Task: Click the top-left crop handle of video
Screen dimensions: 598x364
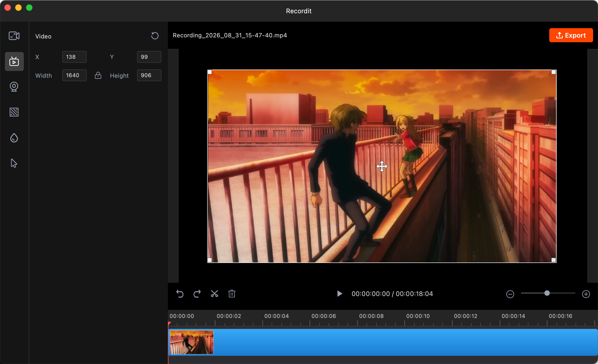Action: coord(210,72)
